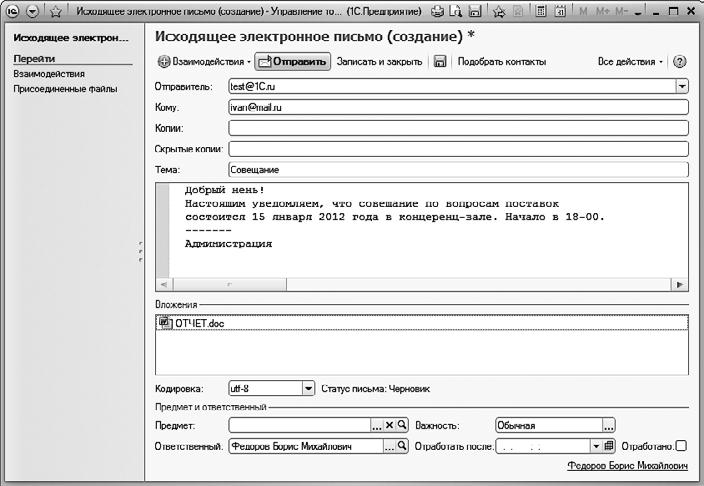
Task: Expand the Отправитель dropdown list
Action: 682,87
